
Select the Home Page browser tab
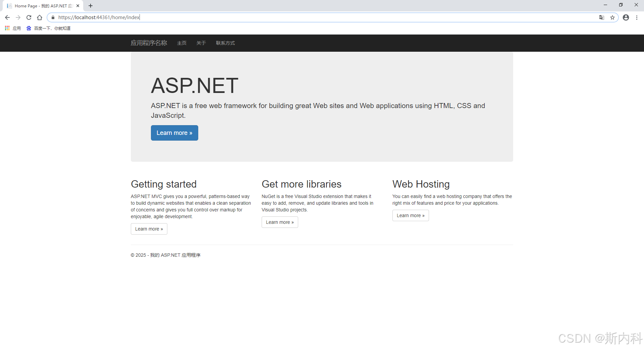(43, 6)
